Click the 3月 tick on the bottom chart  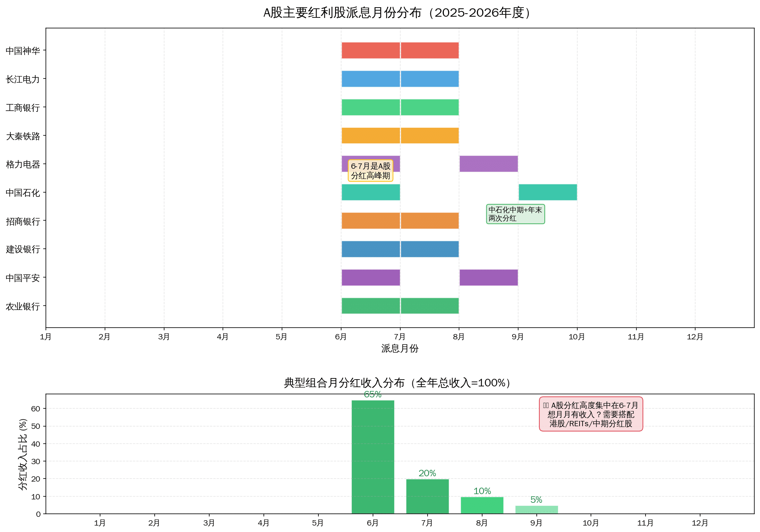click(x=209, y=523)
